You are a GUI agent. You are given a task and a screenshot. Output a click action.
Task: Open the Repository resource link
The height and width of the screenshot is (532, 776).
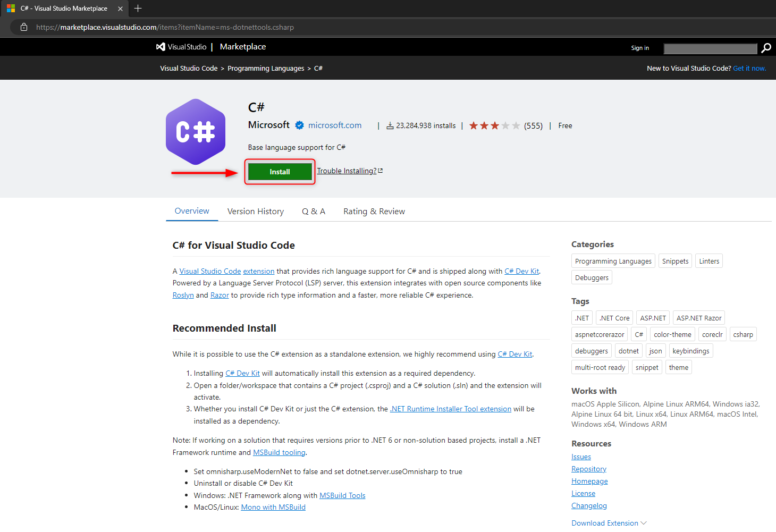[x=589, y=469]
